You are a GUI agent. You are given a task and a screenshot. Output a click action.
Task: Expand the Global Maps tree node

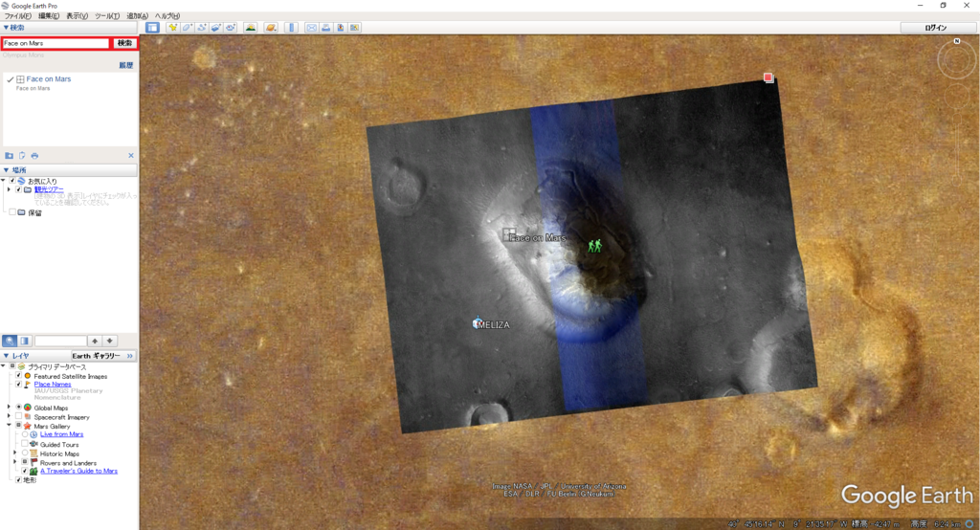click(10, 408)
